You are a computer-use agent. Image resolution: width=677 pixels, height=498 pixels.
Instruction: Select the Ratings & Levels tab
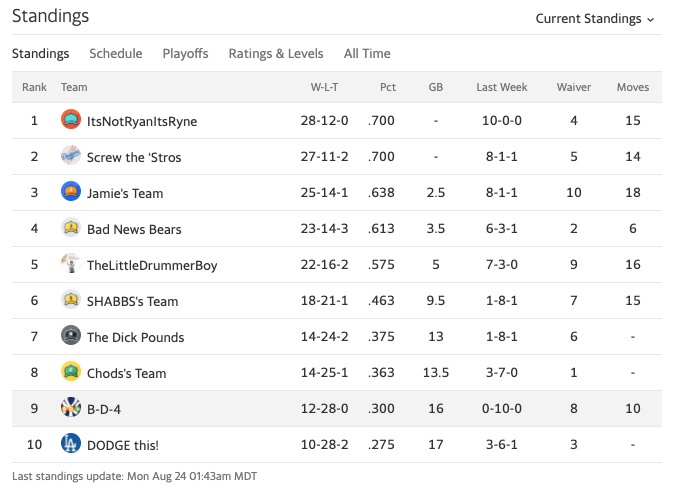(275, 54)
